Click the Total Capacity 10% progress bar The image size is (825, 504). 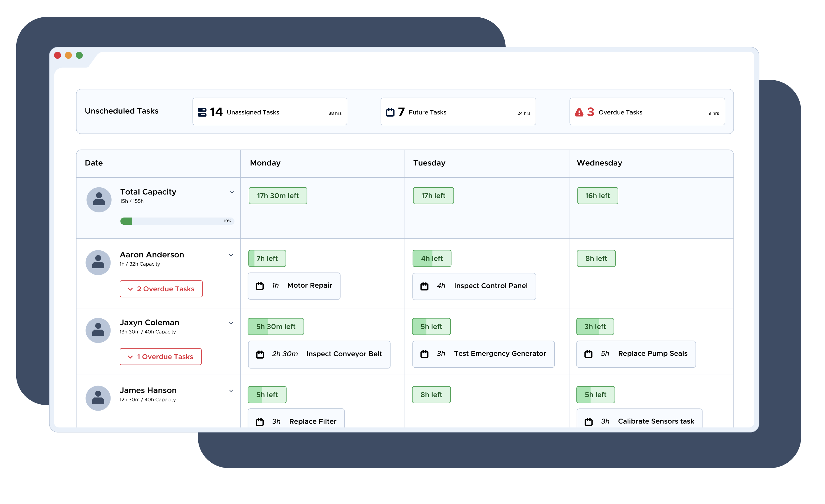click(x=177, y=221)
